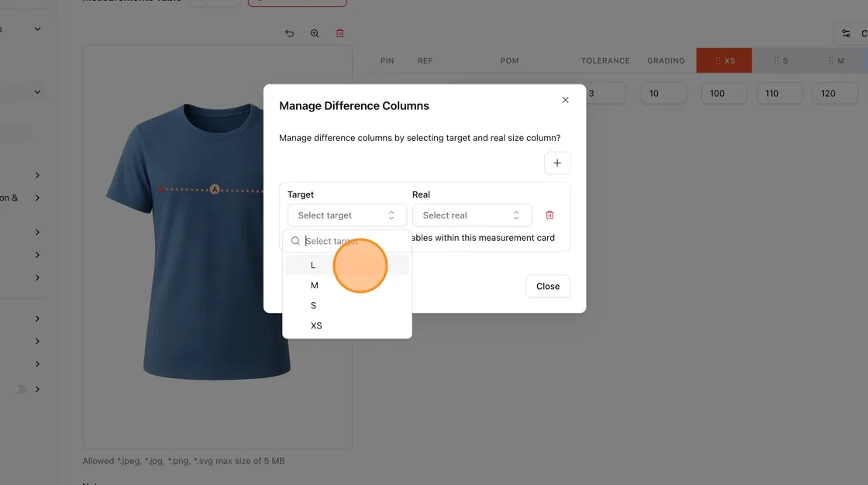Open the Select real dropdown
The image size is (868, 485).
[x=472, y=215]
